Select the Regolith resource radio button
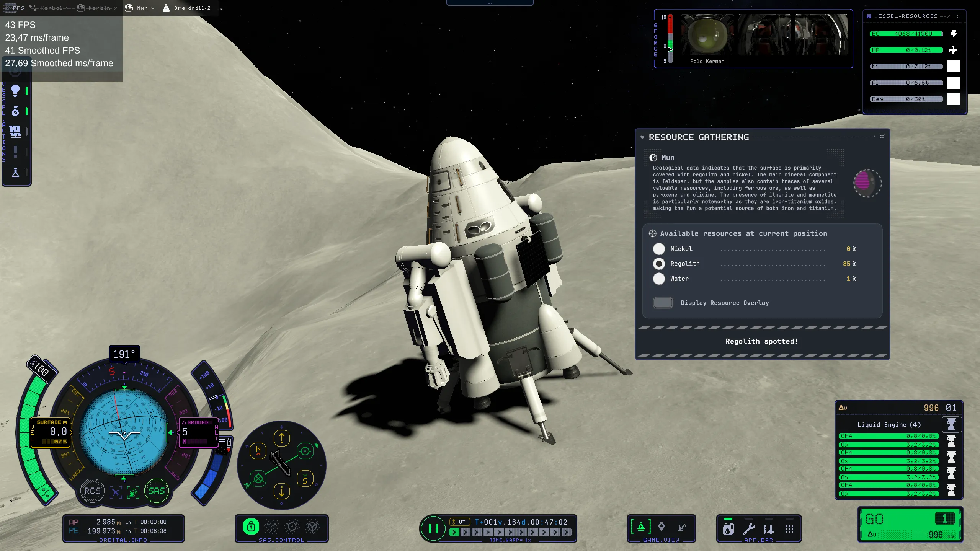The image size is (980, 551). 659,264
